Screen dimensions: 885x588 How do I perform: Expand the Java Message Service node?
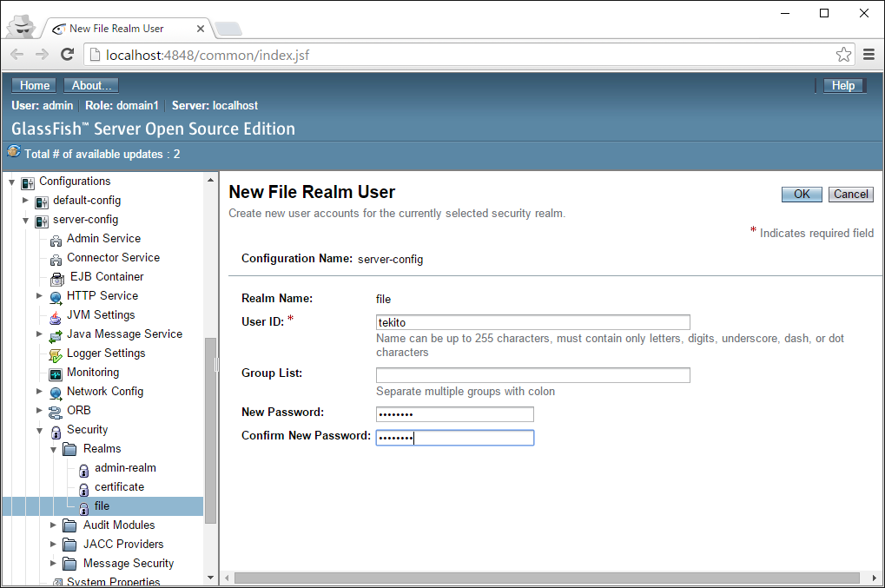click(x=39, y=334)
